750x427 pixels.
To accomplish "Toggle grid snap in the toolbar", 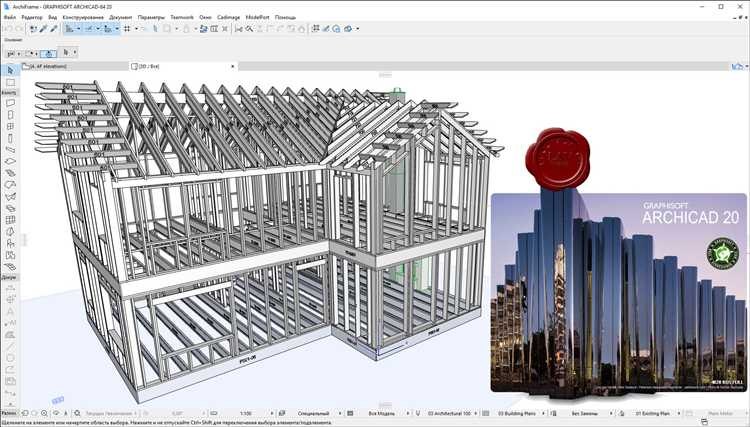I will pyautogui.click(x=127, y=29).
